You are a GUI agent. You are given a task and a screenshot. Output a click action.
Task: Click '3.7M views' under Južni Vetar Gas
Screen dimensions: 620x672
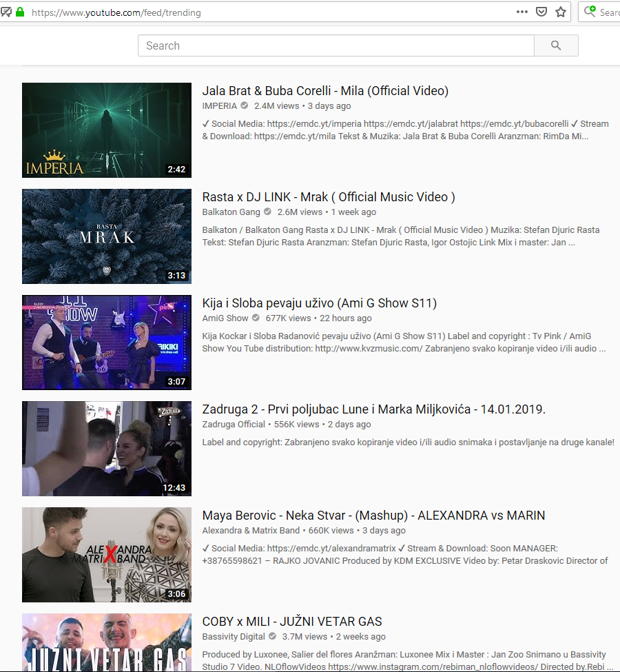click(x=304, y=637)
